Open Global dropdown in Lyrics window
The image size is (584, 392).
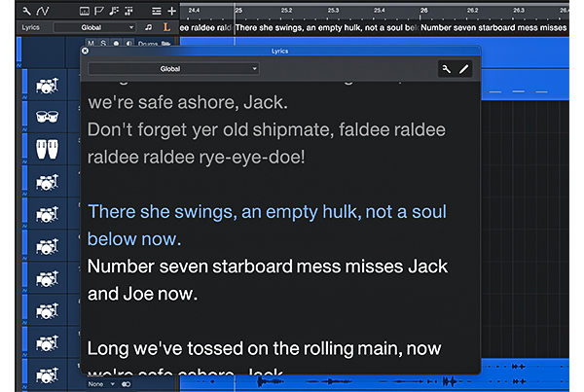(x=173, y=69)
